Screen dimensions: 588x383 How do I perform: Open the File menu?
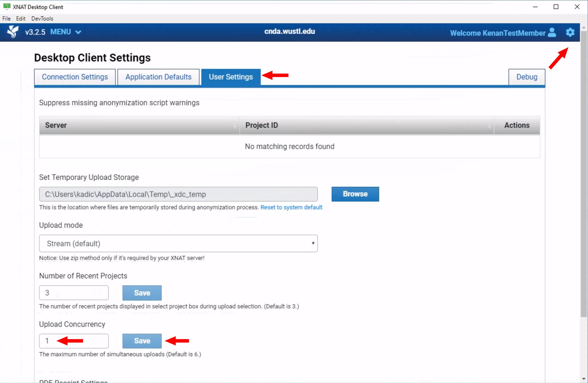6,18
